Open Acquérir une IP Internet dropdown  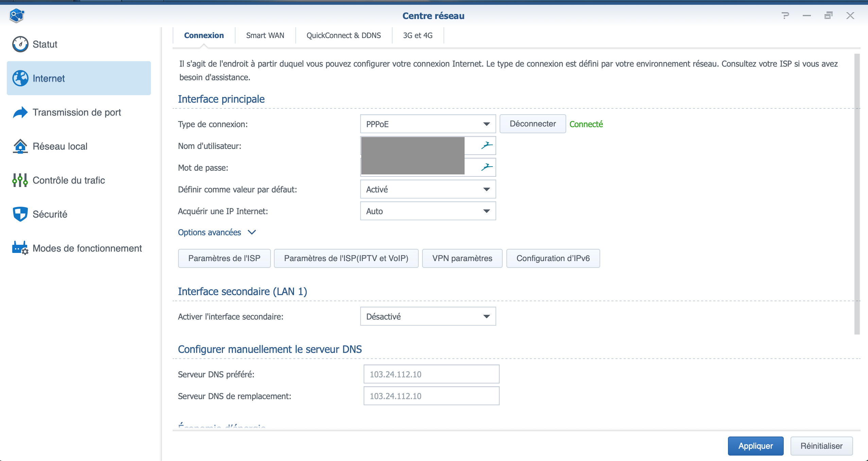[x=428, y=211]
